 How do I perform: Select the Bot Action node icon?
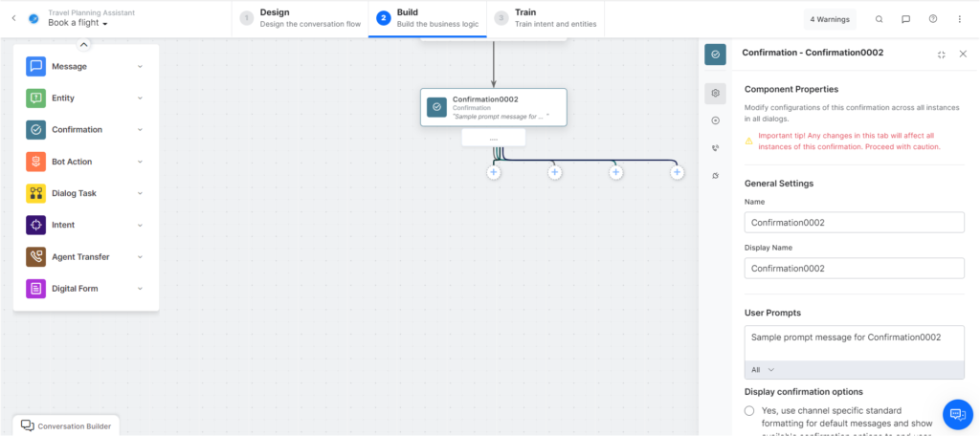pyautogui.click(x=35, y=162)
